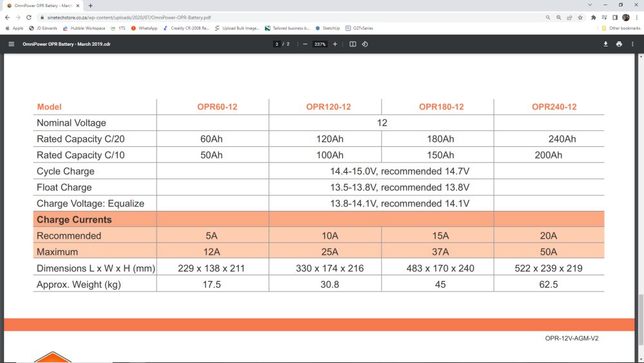The height and width of the screenshot is (363, 644).
Task: Click the 37A maximum current cell
Action: [440, 251]
